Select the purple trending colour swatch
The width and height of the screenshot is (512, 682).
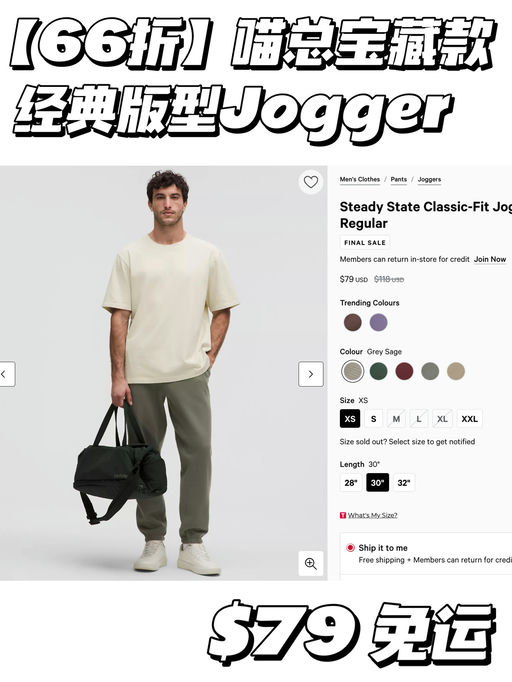pos(378,323)
